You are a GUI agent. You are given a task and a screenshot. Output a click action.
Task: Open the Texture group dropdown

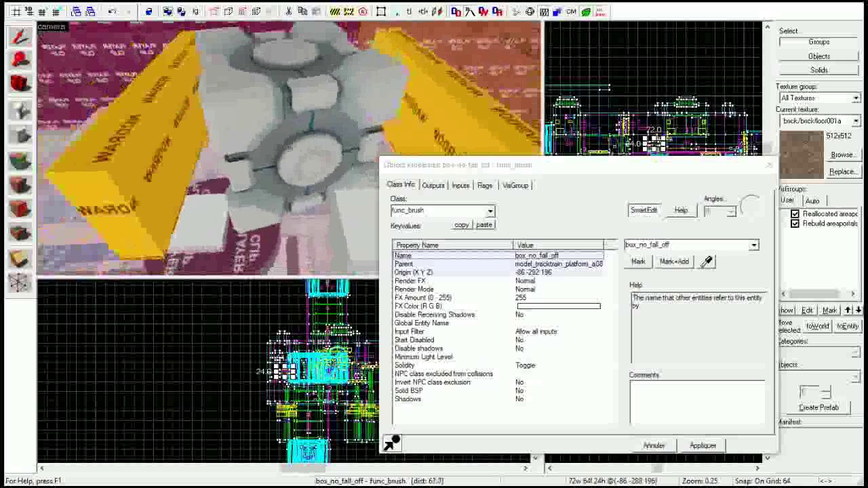(x=856, y=98)
